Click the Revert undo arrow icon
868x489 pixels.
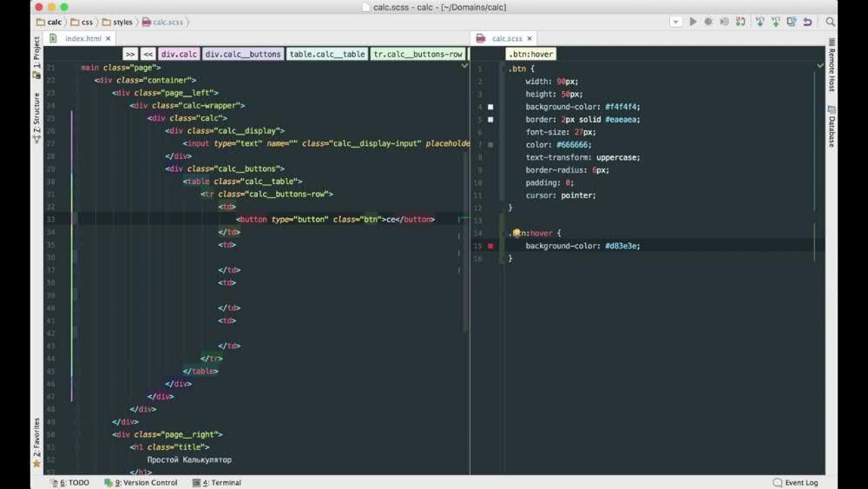(x=808, y=22)
